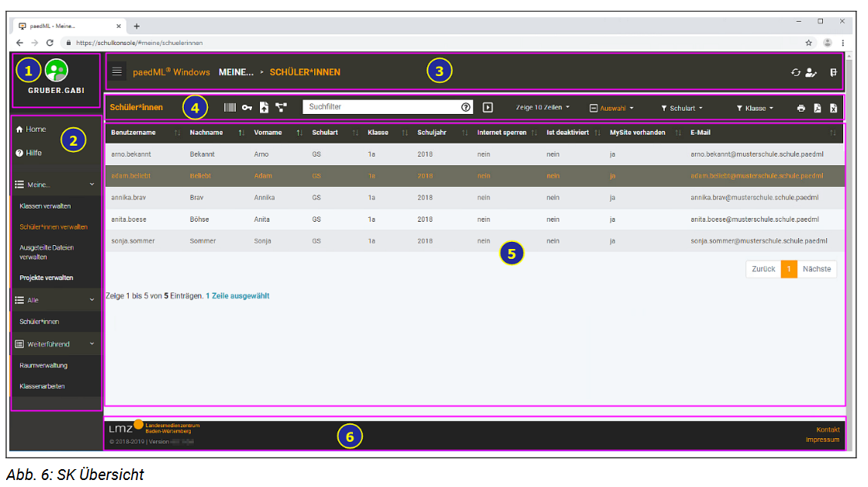This screenshot has height=487, width=868.
Task: Sort by Internet sperren column arrows
Action: click(534, 133)
